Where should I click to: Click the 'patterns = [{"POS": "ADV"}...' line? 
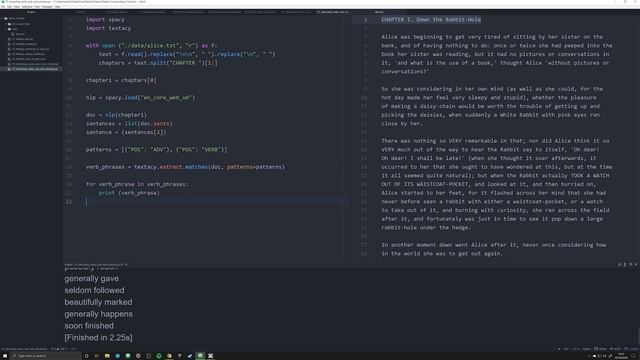tap(156, 149)
